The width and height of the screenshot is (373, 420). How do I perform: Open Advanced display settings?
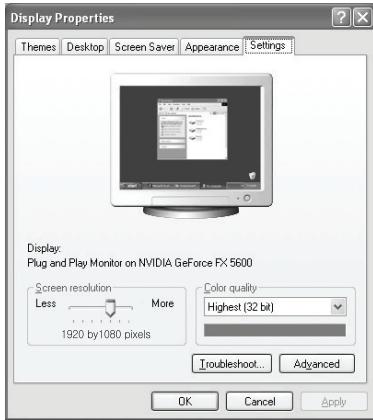(x=317, y=364)
